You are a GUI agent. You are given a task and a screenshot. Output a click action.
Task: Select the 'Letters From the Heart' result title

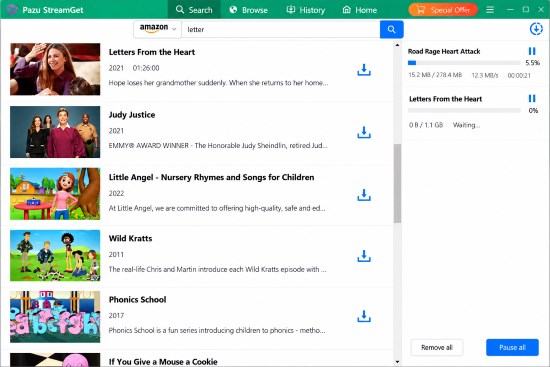click(x=152, y=52)
